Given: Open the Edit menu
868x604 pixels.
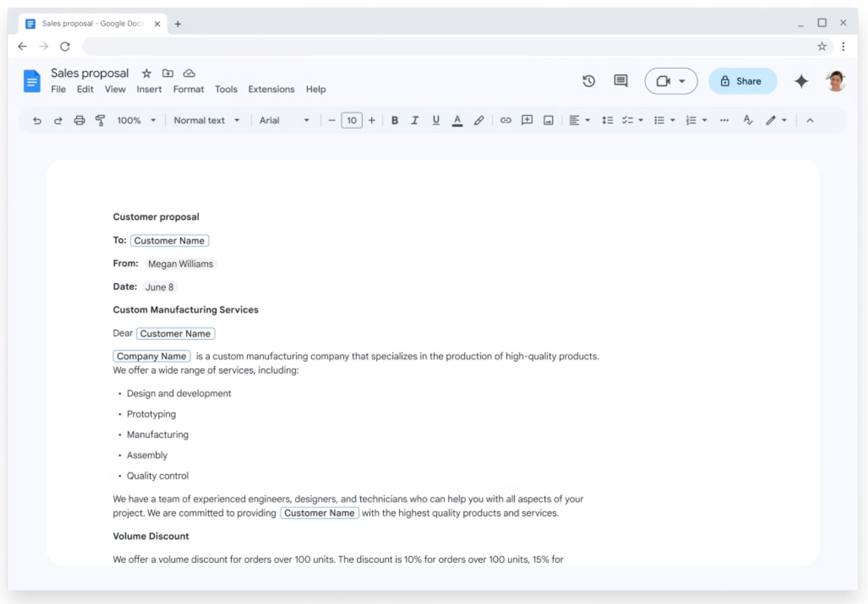Looking at the screenshot, I should (x=85, y=89).
